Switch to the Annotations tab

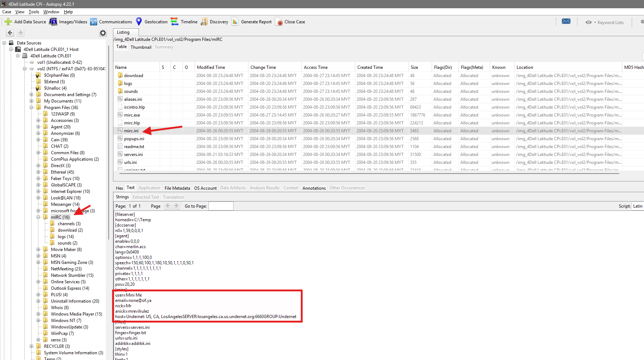coord(314,188)
